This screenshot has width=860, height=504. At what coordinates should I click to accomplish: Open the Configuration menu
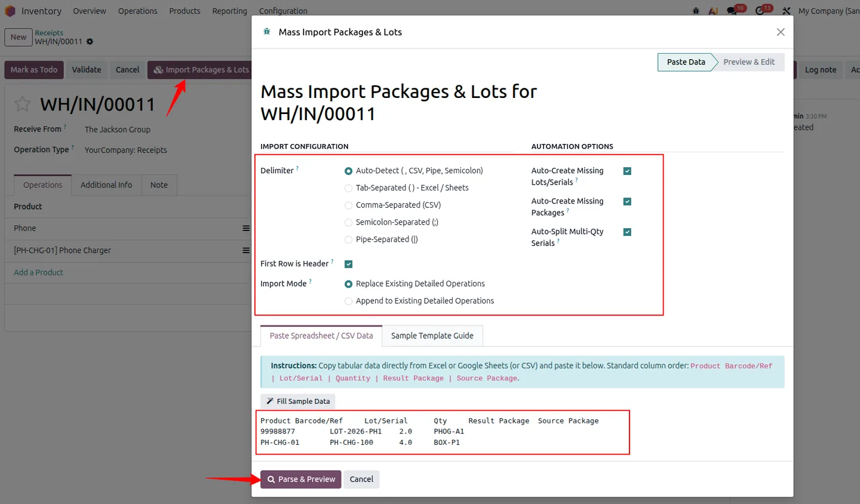coord(283,11)
